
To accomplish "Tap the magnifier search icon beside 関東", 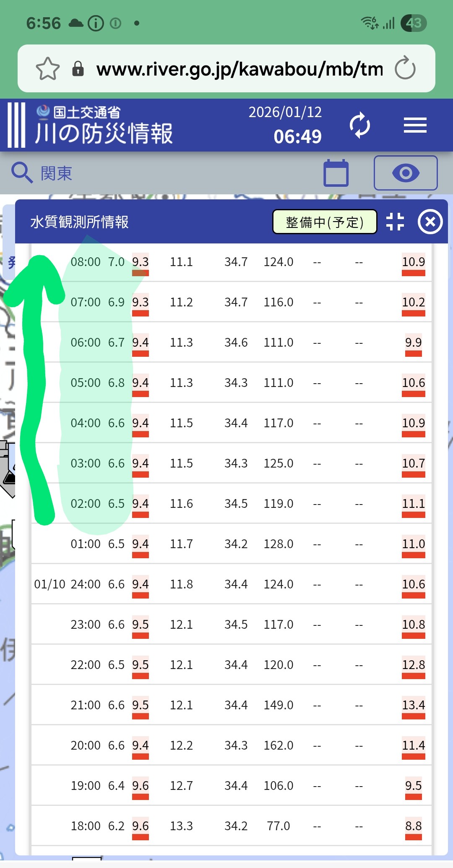I will pyautogui.click(x=21, y=173).
